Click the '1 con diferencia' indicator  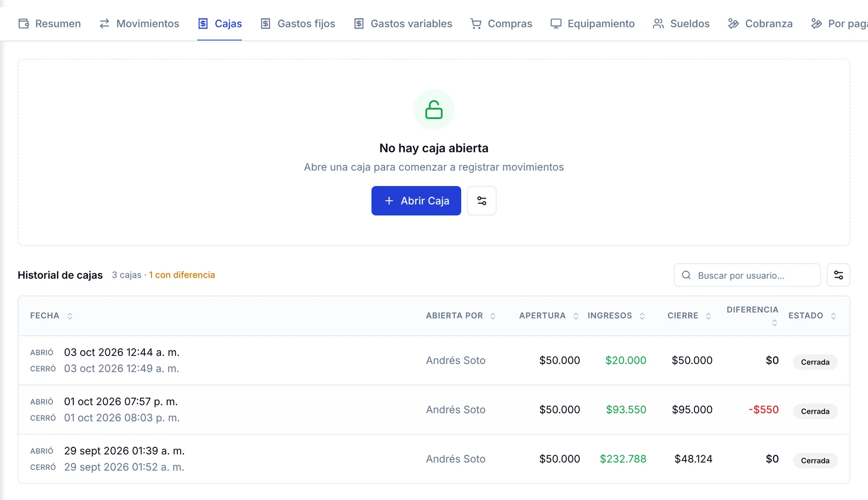(182, 275)
